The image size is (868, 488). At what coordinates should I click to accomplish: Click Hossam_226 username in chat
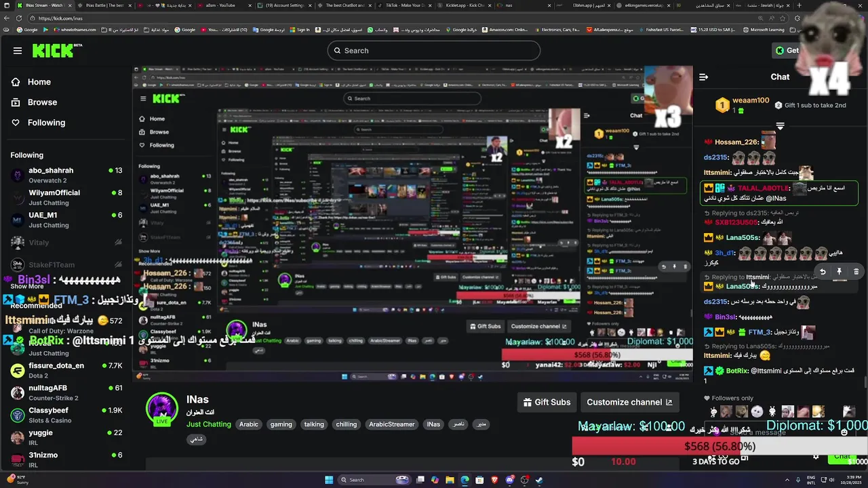736,142
